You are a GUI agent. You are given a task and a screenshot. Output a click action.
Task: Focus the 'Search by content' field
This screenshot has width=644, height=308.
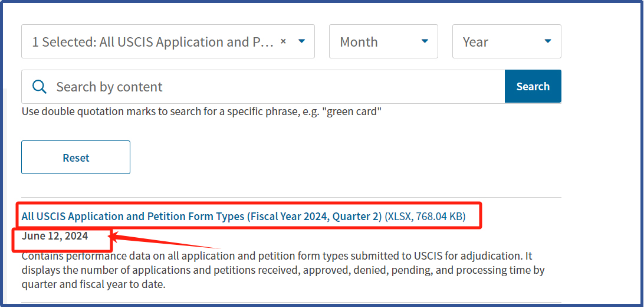pos(263,87)
